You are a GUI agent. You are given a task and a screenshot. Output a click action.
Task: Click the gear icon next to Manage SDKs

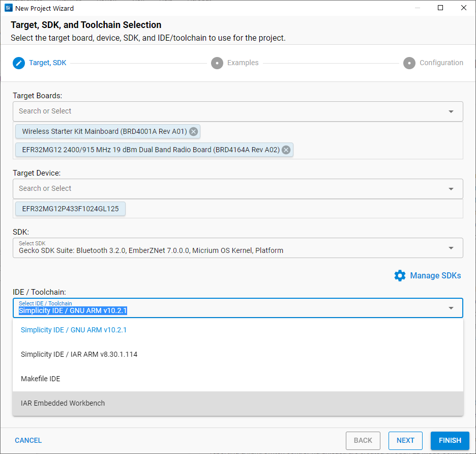(x=400, y=275)
